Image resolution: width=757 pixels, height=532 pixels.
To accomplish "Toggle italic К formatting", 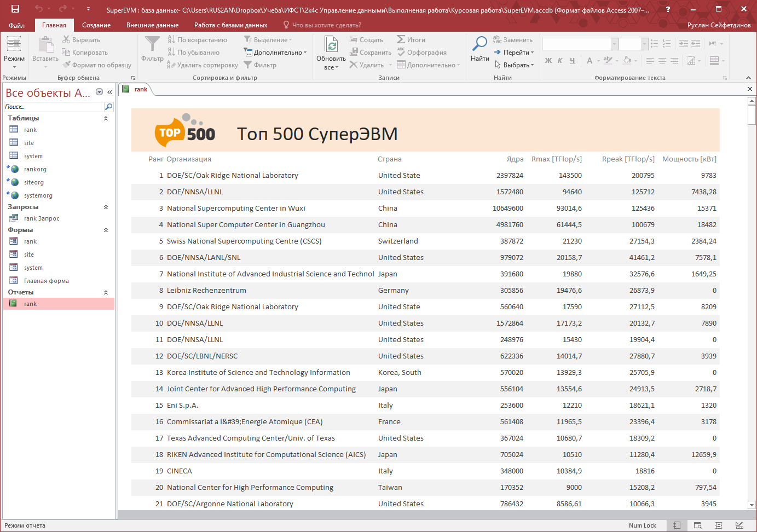I will click(x=560, y=61).
